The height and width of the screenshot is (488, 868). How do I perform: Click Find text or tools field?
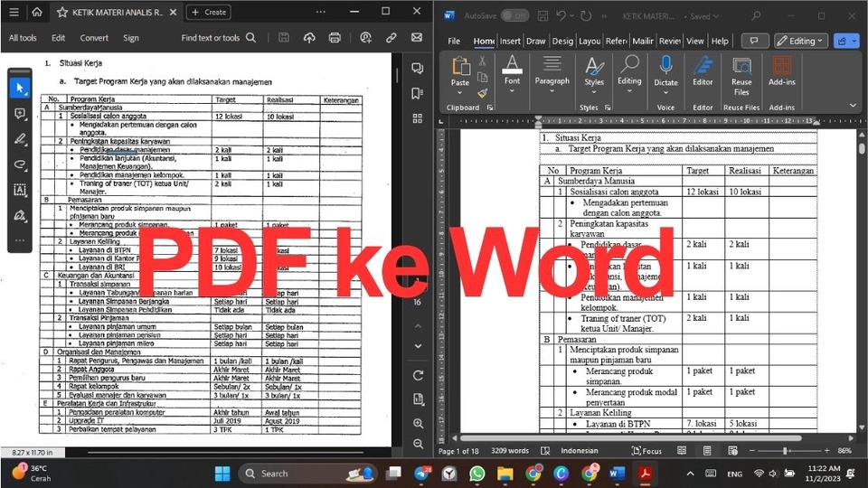pos(211,38)
